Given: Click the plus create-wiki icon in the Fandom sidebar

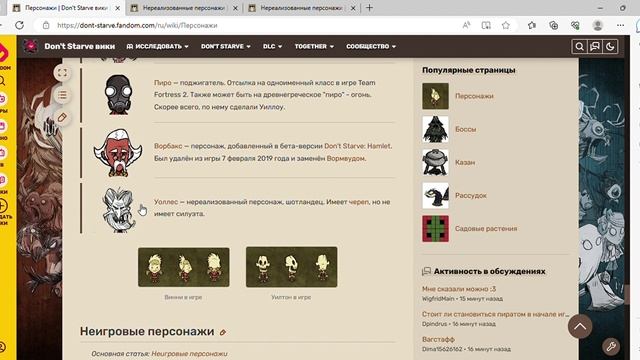Looking at the screenshot, I should coord(2,206).
